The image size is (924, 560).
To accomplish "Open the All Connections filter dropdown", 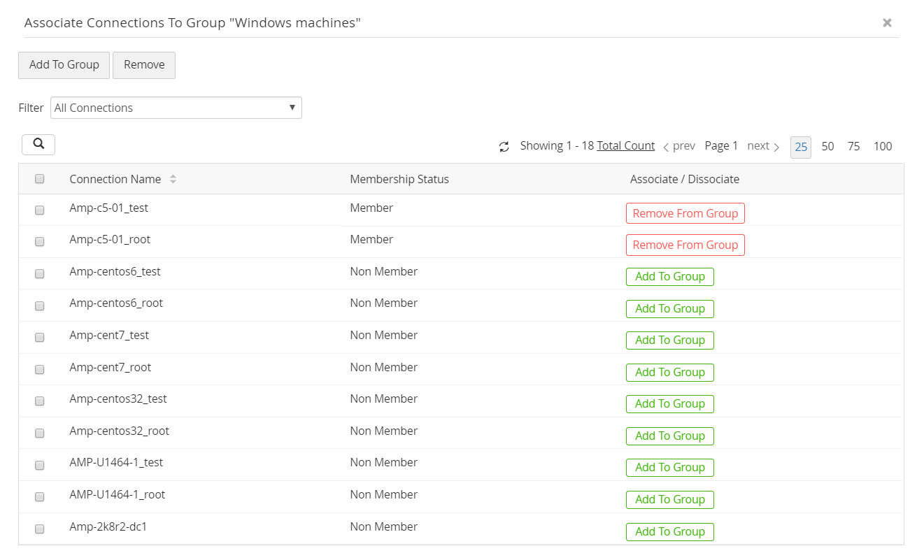I will [x=176, y=108].
